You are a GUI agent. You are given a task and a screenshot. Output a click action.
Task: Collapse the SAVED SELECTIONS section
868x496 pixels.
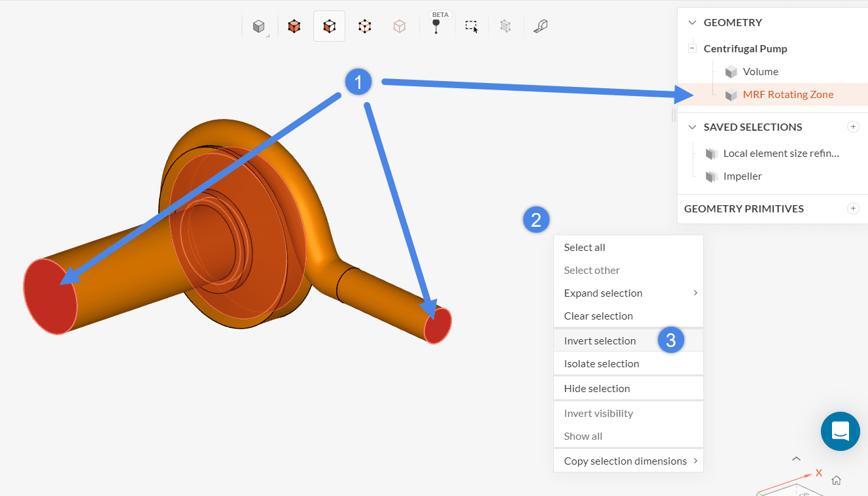(x=692, y=127)
